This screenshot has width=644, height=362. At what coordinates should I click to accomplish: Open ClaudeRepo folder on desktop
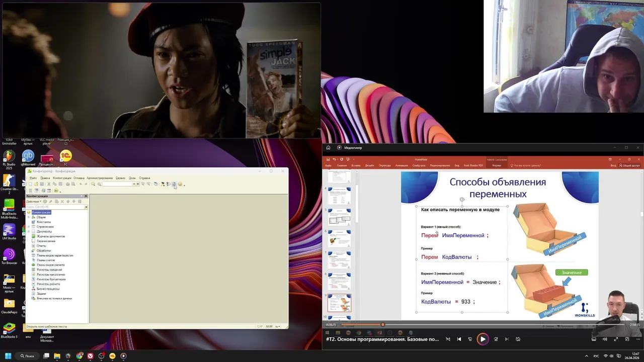tap(9, 306)
